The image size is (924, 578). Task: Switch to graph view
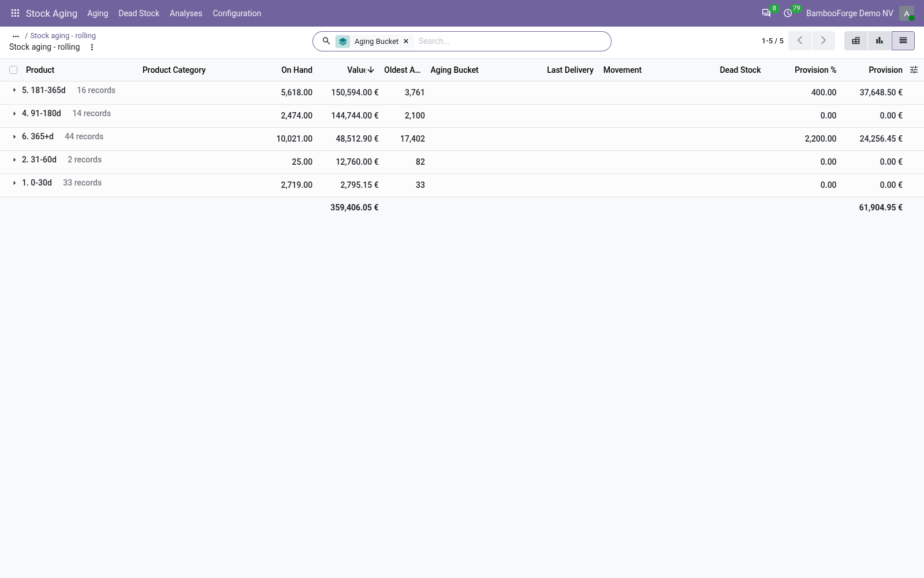pos(880,41)
